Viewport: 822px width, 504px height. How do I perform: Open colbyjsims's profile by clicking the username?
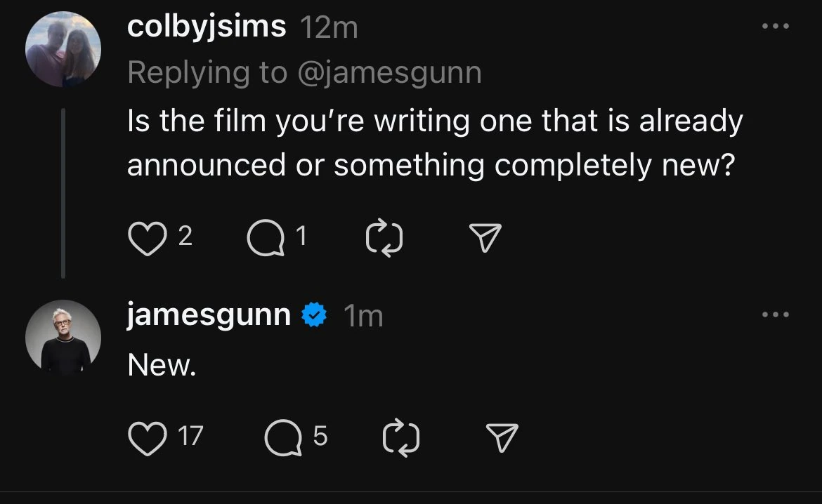[x=204, y=25]
